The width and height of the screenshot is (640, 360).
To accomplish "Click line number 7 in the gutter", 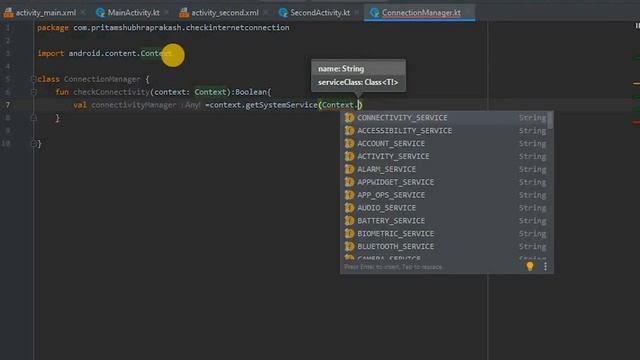I will 7,105.
